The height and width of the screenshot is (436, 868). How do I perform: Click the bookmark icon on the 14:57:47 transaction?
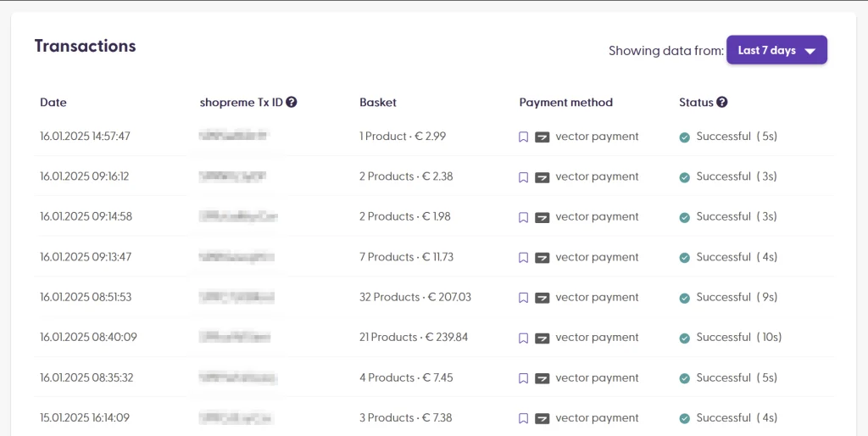click(523, 137)
